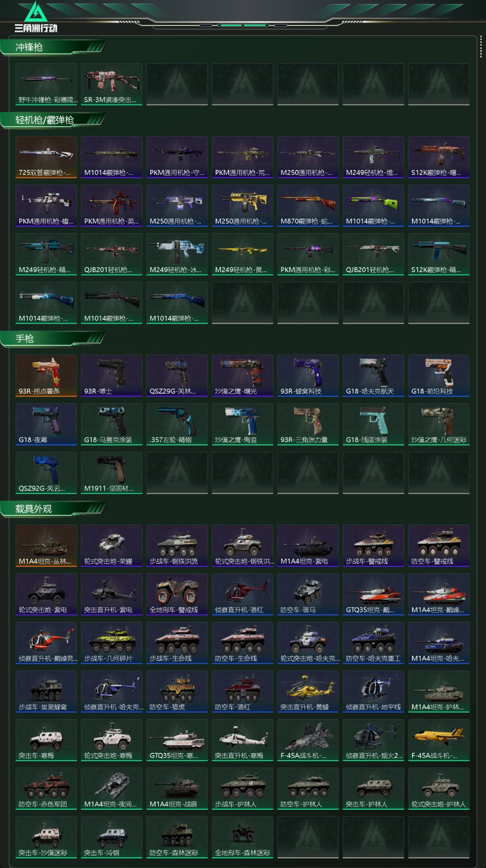Click the 三角洲行动 logo

(x=36, y=17)
